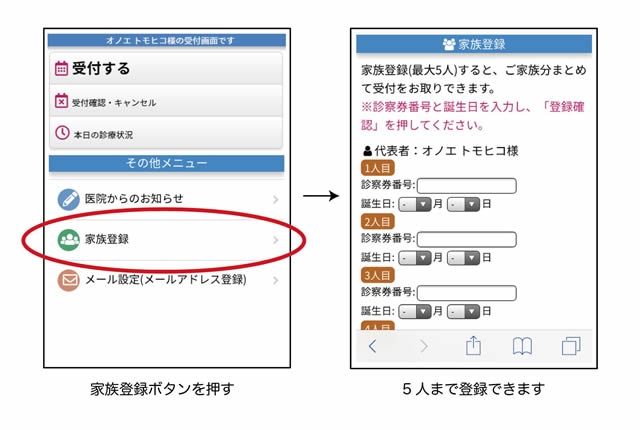Tap the Safari share icon
This screenshot has width=640, height=430.
click(473, 345)
